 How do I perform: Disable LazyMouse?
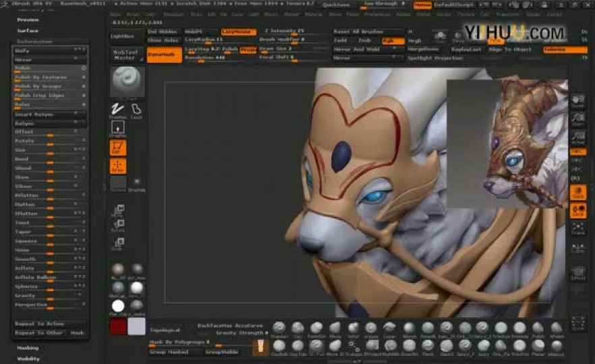(239, 32)
